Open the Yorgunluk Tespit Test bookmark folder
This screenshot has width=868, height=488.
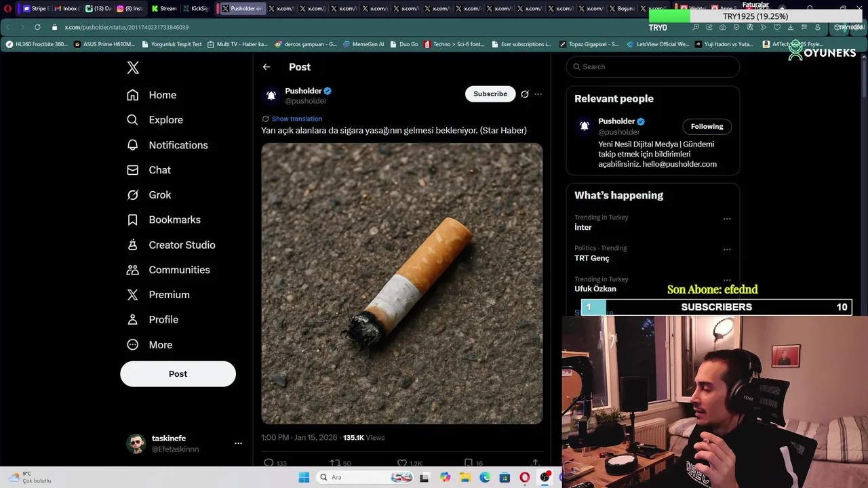(x=172, y=44)
